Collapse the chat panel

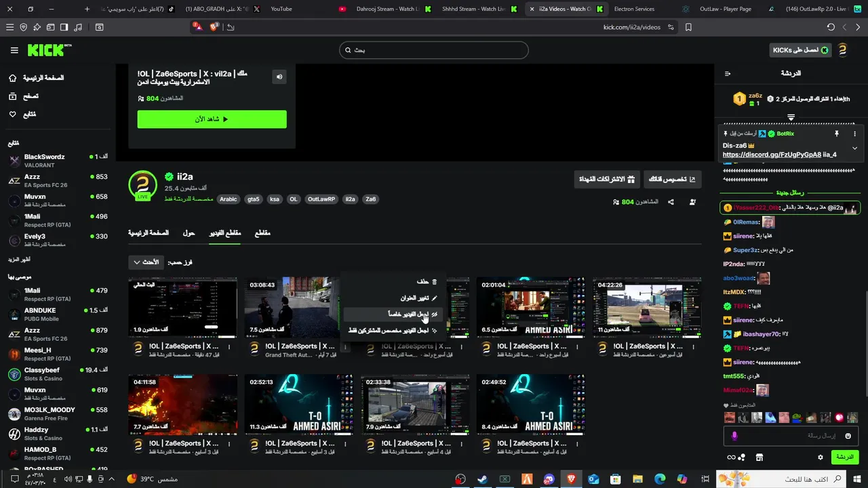pyautogui.click(x=728, y=73)
